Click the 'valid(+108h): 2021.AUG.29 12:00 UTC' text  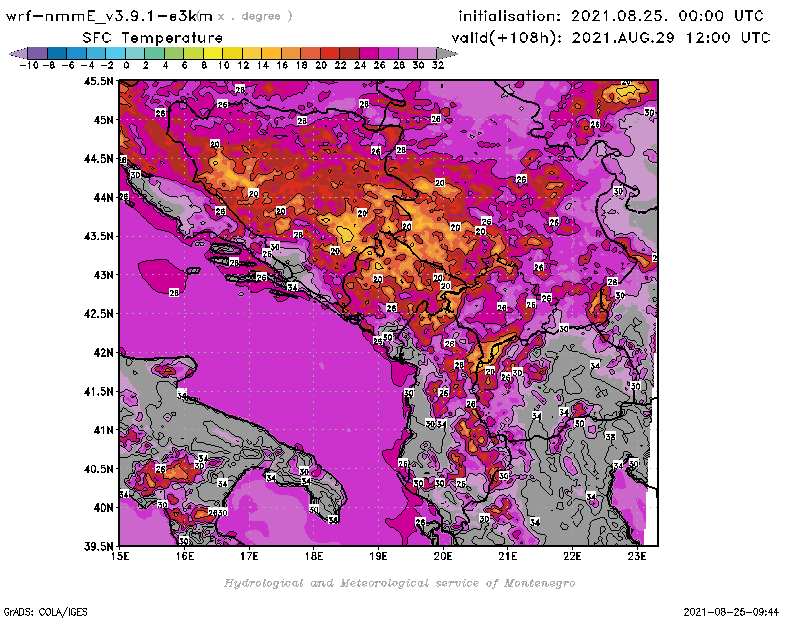(611, 38)
